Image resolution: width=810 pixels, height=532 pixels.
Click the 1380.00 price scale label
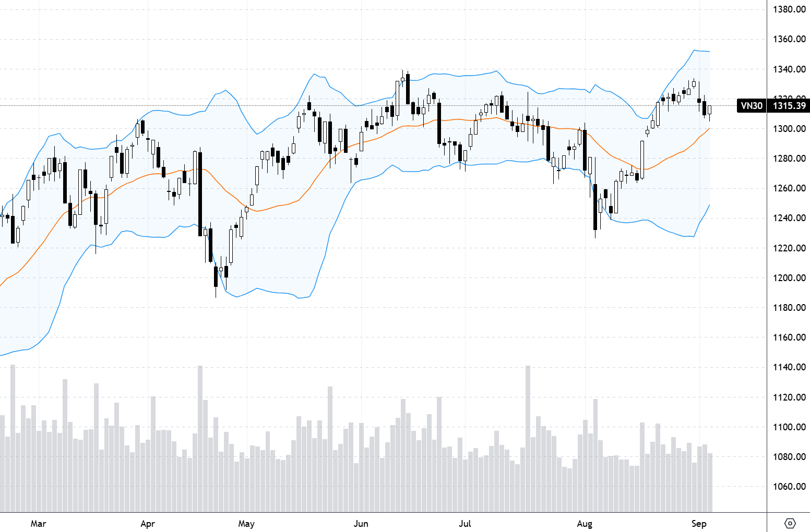pyautogui.click(x=789, y=9)
